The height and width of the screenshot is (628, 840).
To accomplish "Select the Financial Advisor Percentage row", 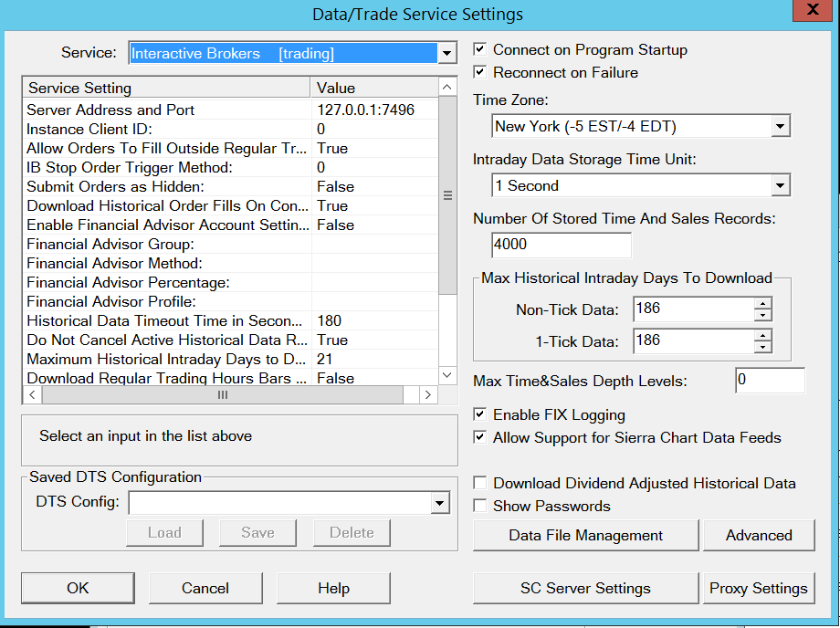I will click(230, 283).
